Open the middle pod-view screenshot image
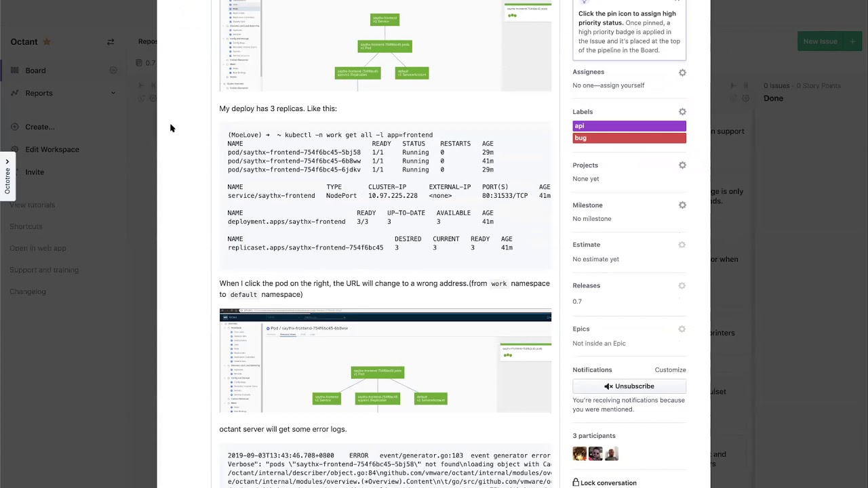The image size is (868, 488). pos(385,361)
